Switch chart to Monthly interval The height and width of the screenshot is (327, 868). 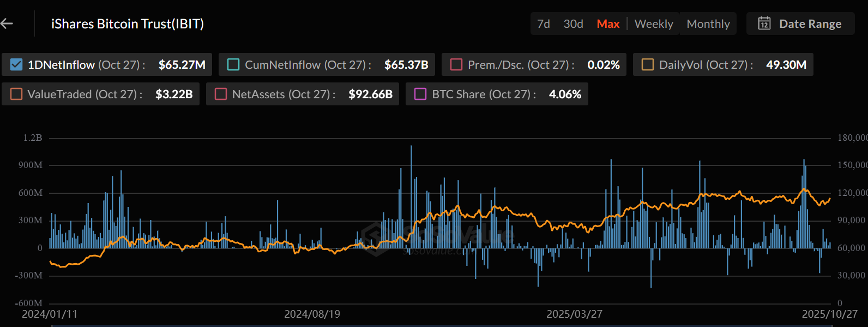pyautogui.click(x=708, y=24)
